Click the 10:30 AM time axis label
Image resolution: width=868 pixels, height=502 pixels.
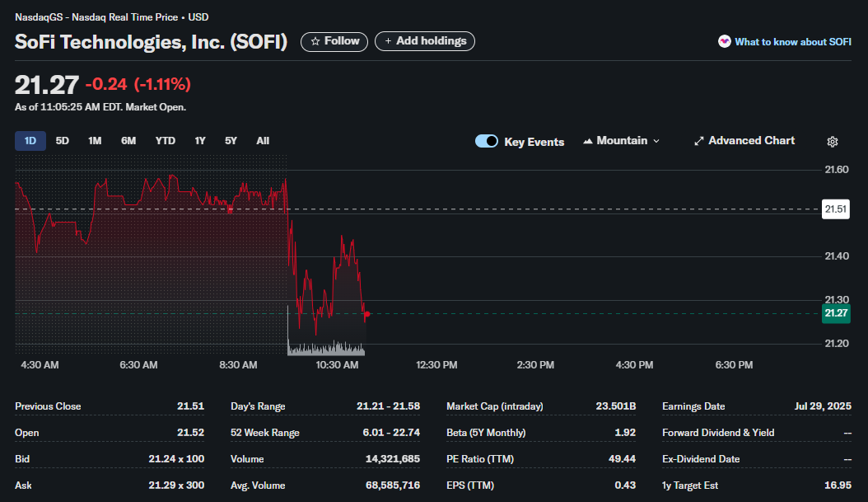pos(337,365)
